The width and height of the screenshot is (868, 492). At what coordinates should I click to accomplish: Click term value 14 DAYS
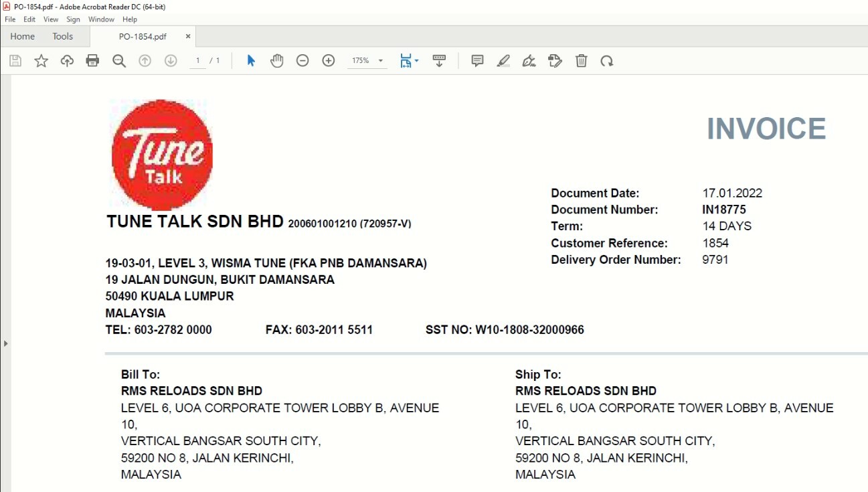[727, 226]
